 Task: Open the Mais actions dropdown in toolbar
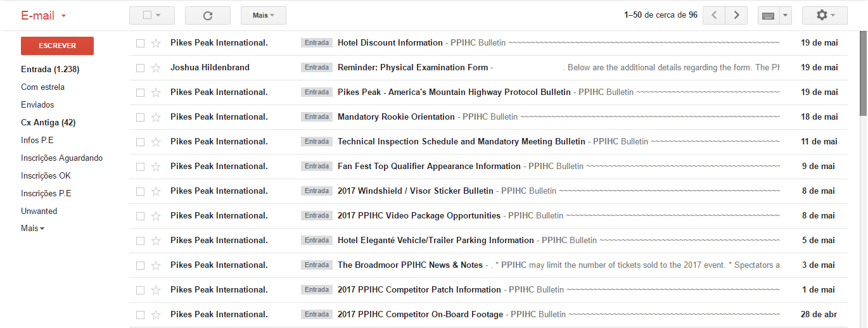point(264,15)
